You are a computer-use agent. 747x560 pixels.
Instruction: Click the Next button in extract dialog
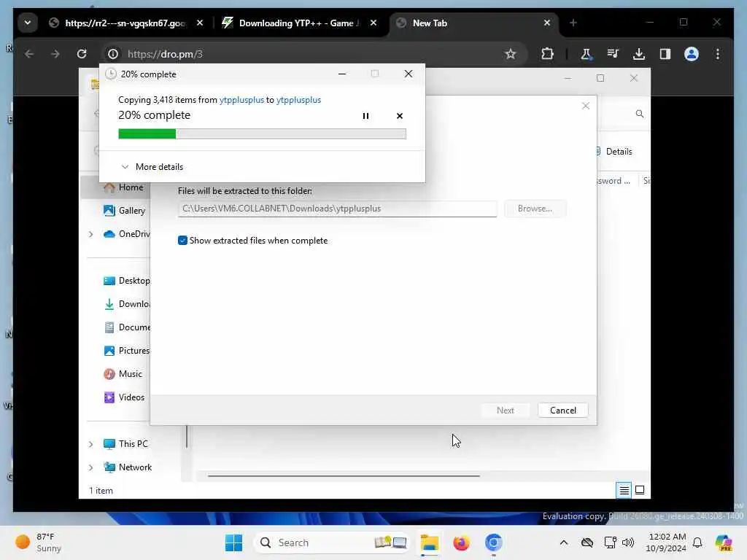505,411
